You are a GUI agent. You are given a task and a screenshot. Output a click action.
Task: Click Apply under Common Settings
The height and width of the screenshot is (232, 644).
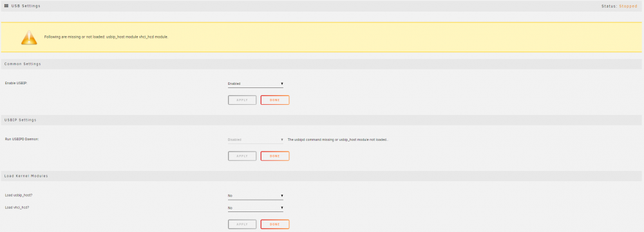pyautogui.click(x=242, y=100)
